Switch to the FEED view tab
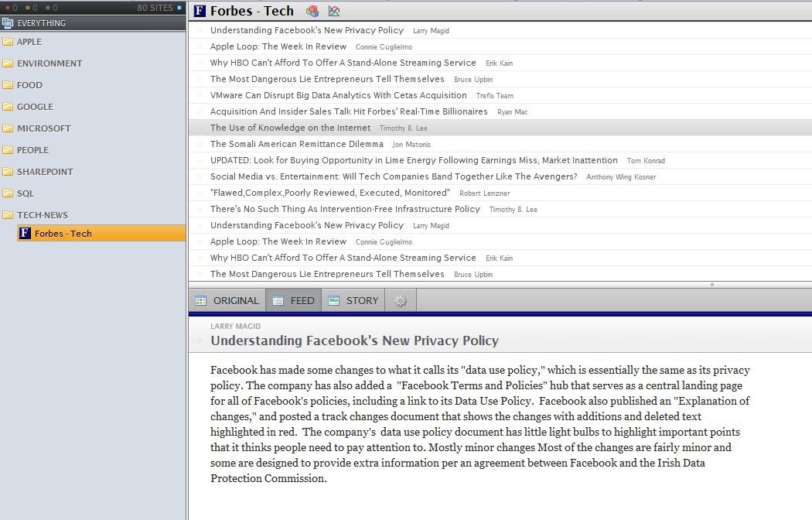This screenshot has height=520, width=812. coord(294,300)
